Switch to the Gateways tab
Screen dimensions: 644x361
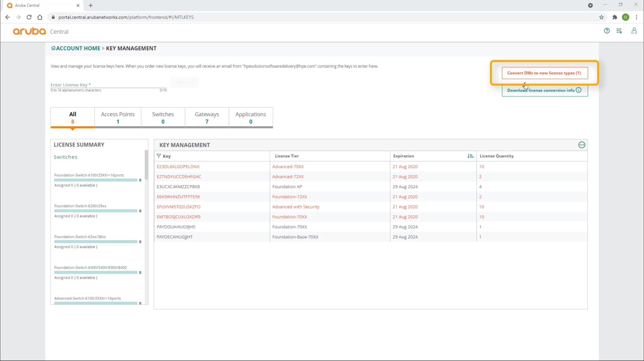tap(207, 118)
